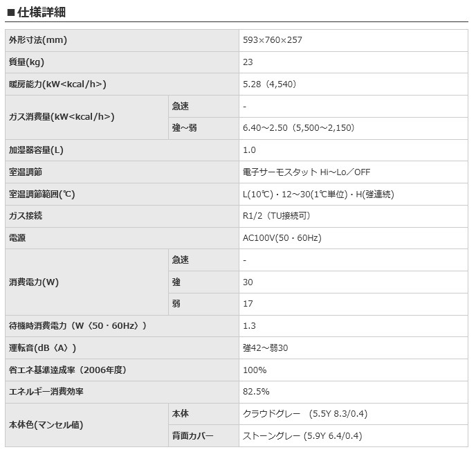
Task: Click the 背面カバー sub-label cell
Action: point(203,436)
